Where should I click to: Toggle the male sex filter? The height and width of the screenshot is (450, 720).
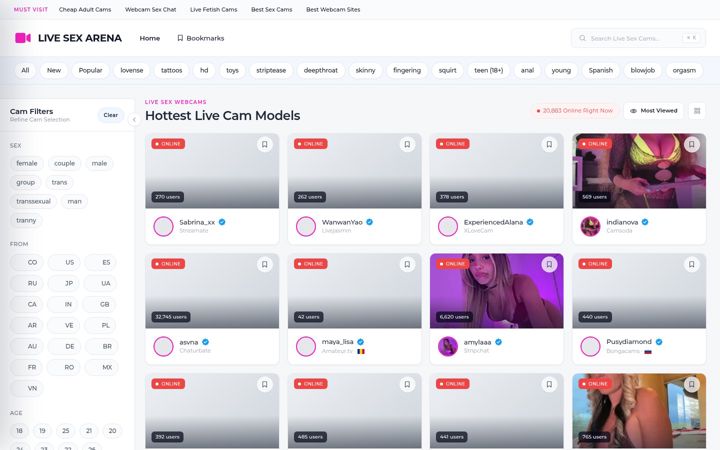coord(99,163)
